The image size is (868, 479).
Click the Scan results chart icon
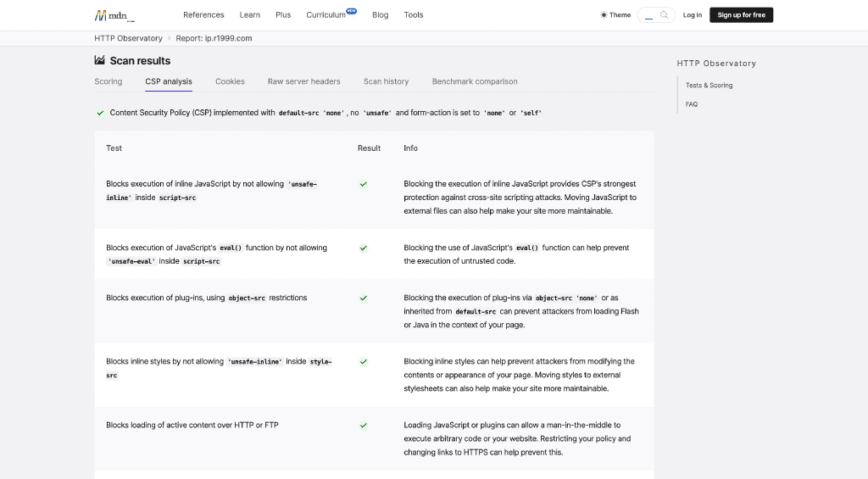point(100,60)
